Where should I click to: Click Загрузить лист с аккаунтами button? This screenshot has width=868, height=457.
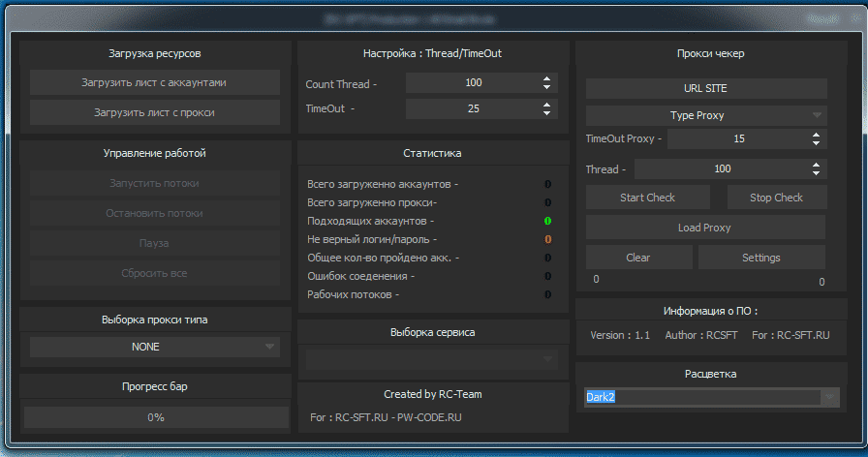point(154,82)
